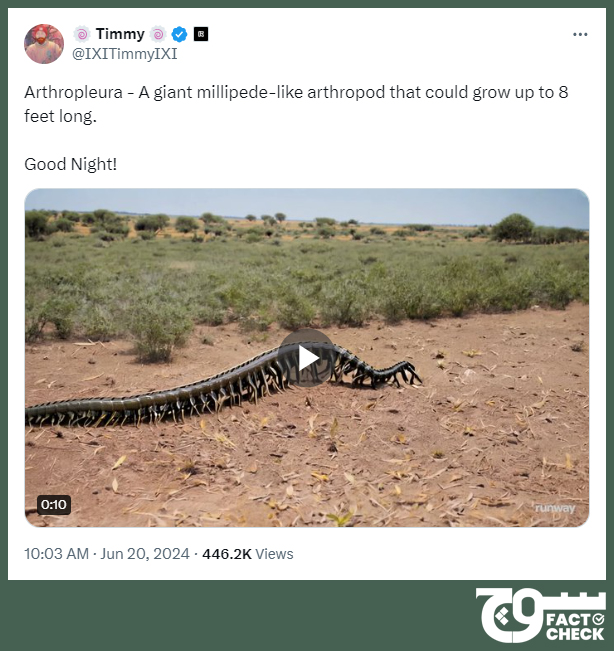This screenshot has width=614, height=651.
Task: Open the 446.2K Views count
Action: [248, 554]
